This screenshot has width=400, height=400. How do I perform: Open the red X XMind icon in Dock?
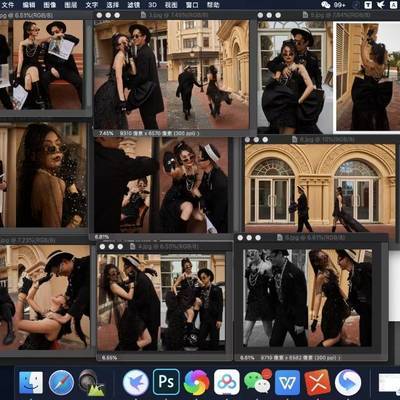coord(317,383)
